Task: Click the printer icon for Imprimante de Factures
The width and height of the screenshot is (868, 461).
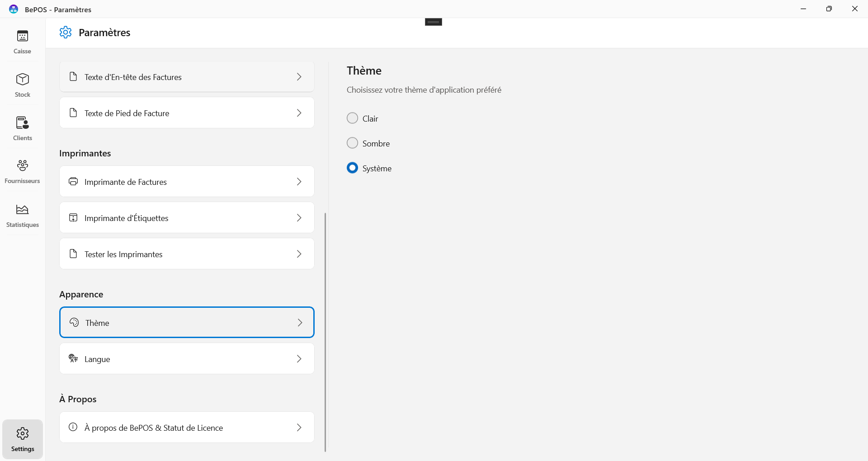Action: pyautogui.click(x=73, y=182)
